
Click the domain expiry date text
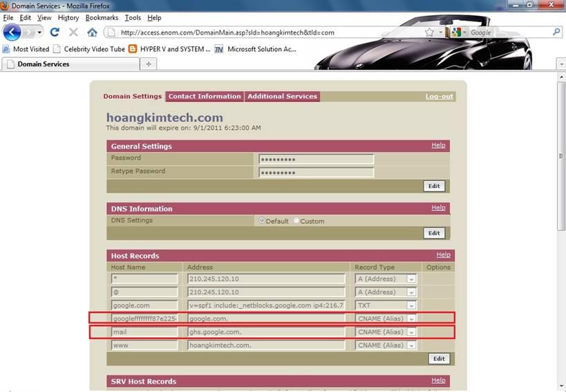pos(183,128)
